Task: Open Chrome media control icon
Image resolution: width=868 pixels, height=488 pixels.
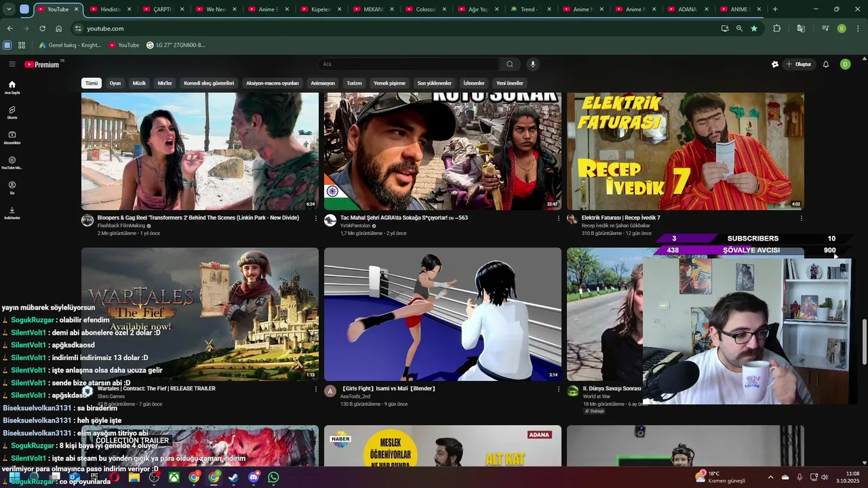Action: click(825, 28)
